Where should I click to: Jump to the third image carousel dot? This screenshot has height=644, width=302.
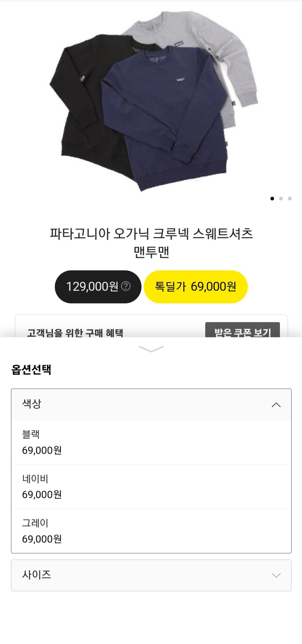tap(290, 199)
